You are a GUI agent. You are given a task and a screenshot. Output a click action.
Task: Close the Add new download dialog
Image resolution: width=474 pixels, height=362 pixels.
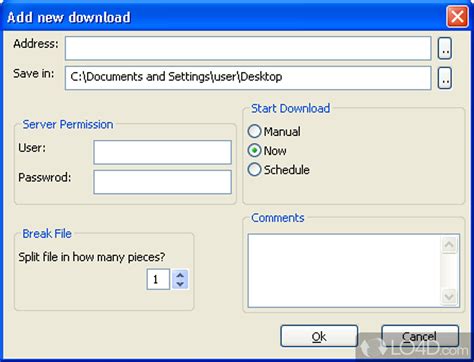point(457,17)
